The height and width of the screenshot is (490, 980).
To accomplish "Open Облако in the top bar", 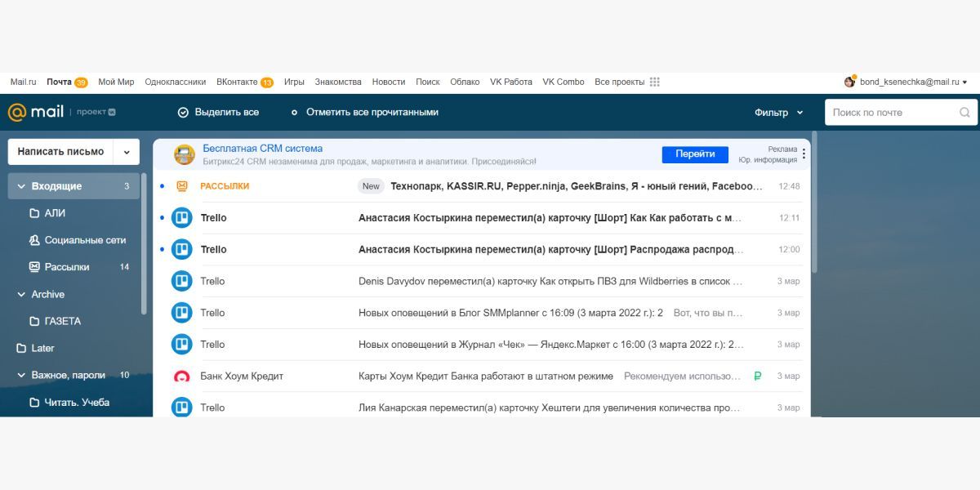I will 465,82.
